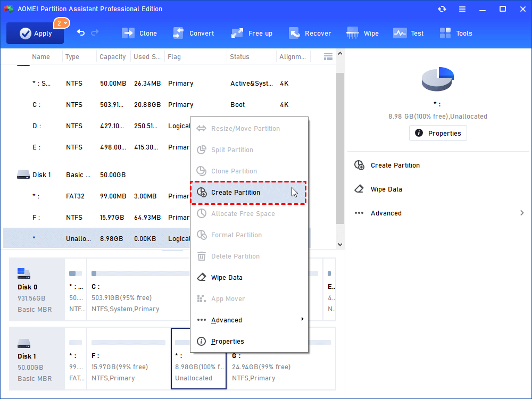Image resolution: width=532 pixels, height=399 pixels.
Task: Choose Wipe Data in context menu
Action: tap(249, 278)
